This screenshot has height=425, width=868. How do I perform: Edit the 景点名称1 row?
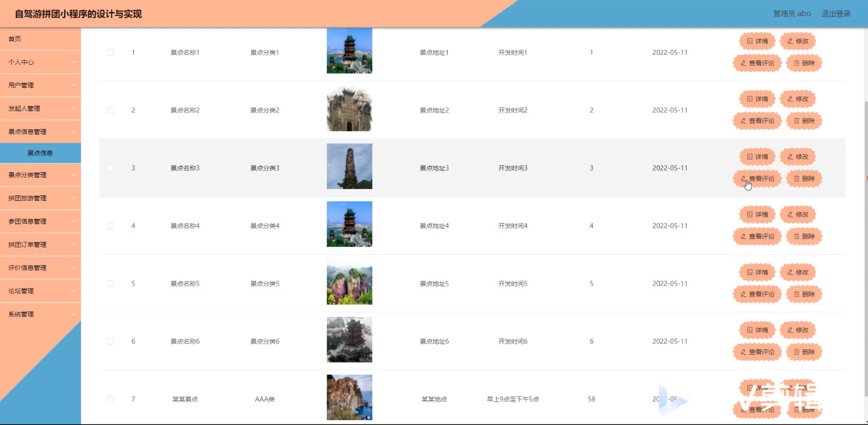point(798,41)
